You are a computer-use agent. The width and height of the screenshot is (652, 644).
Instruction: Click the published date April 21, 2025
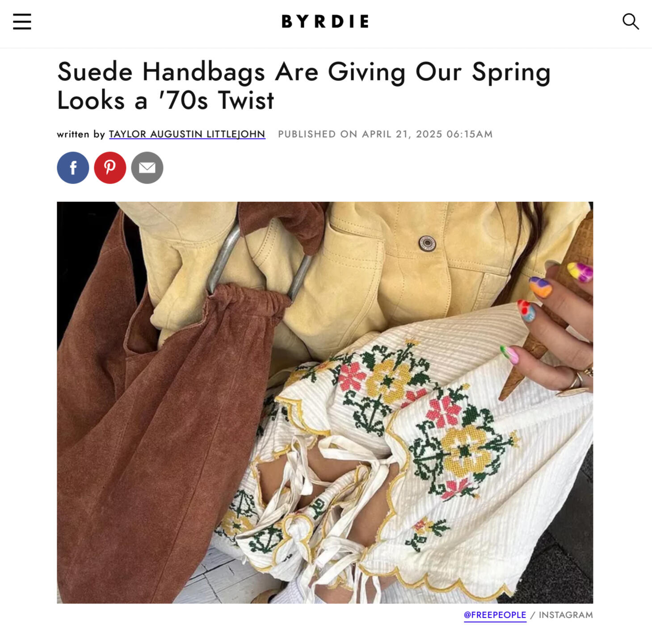pyautogui.click(x=385, y=134)
